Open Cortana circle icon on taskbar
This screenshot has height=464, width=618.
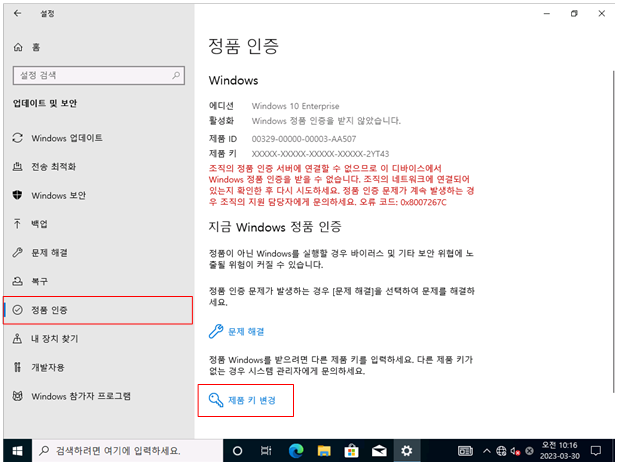(237, 451)
